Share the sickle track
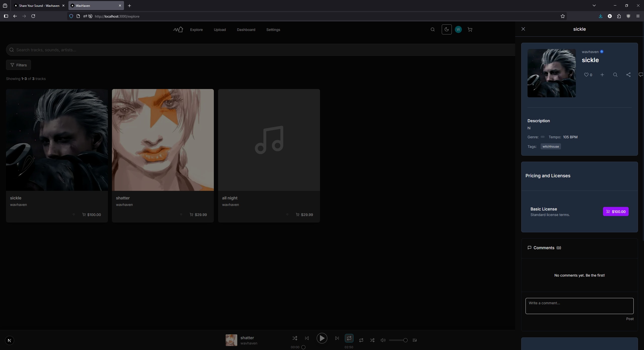 tap(628, 75)
